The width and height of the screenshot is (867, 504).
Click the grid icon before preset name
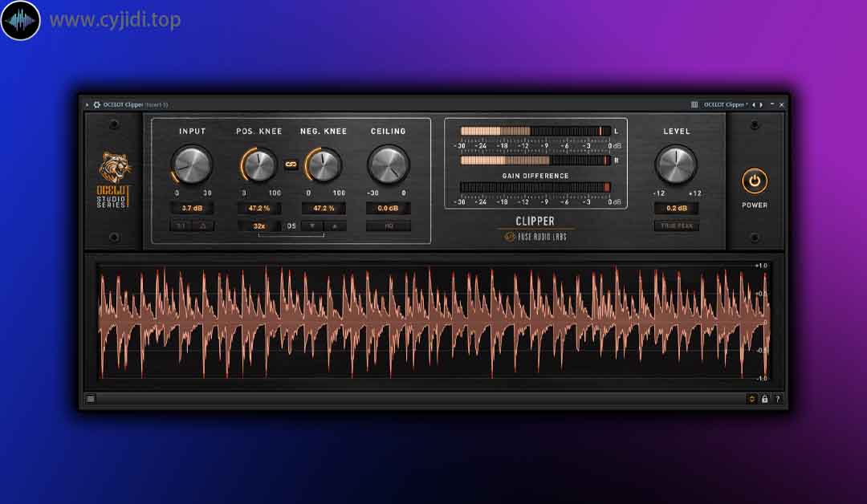click(x=694, y=104)
